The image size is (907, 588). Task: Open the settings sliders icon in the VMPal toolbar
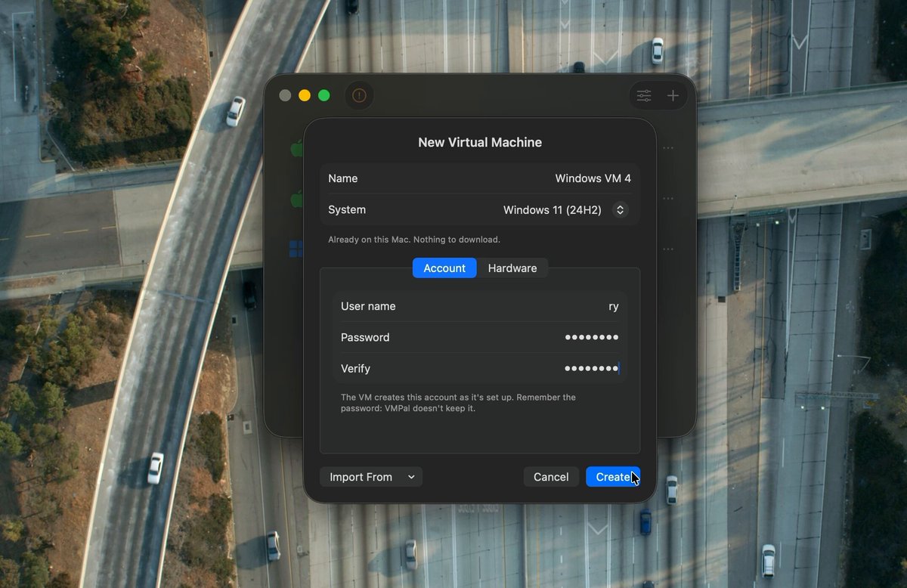point(644,95)
